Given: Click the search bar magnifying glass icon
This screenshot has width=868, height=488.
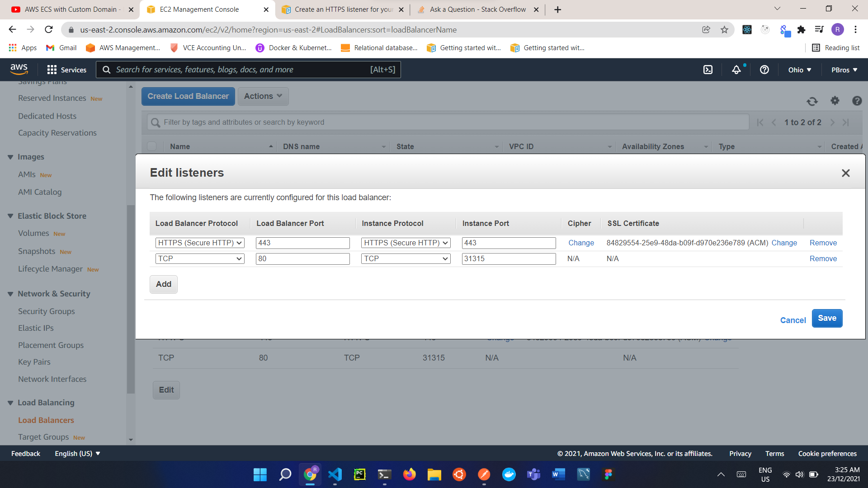Looking at the screenshot, I should pos(105,70).
